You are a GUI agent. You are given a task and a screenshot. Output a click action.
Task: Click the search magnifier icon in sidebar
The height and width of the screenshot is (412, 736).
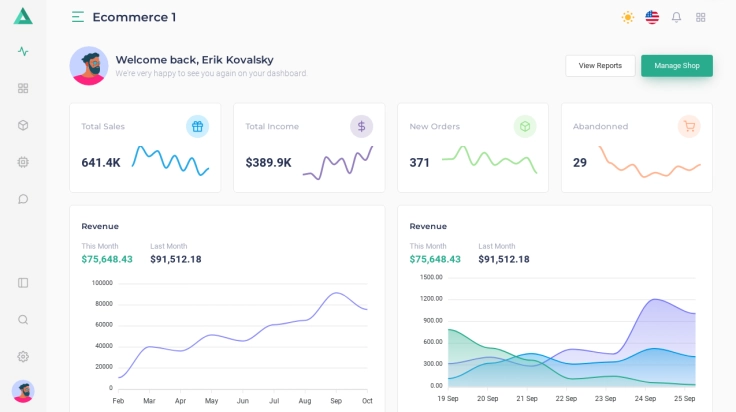tap(23, 320)
